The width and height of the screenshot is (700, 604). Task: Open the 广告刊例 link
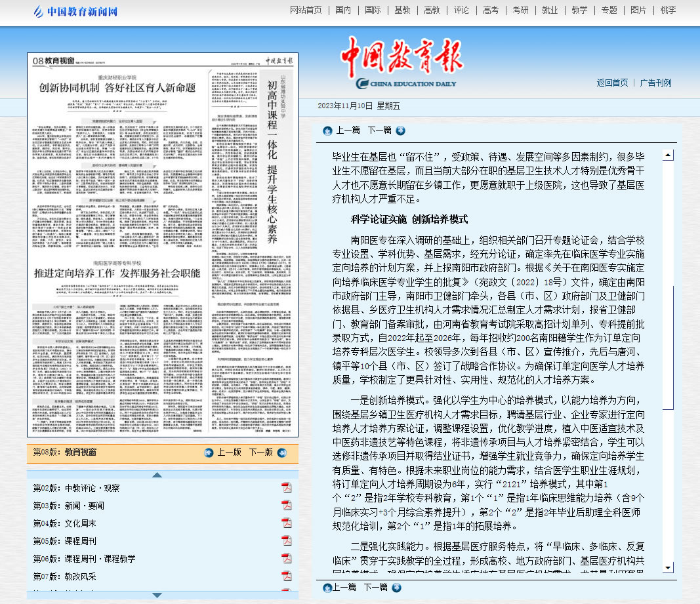tap(655, 83)
